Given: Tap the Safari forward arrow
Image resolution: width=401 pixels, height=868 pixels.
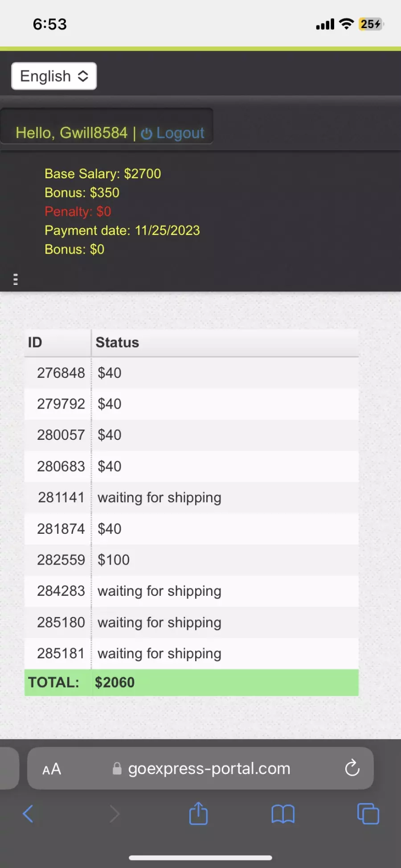Looking at the screenshot, I should 115,814.
